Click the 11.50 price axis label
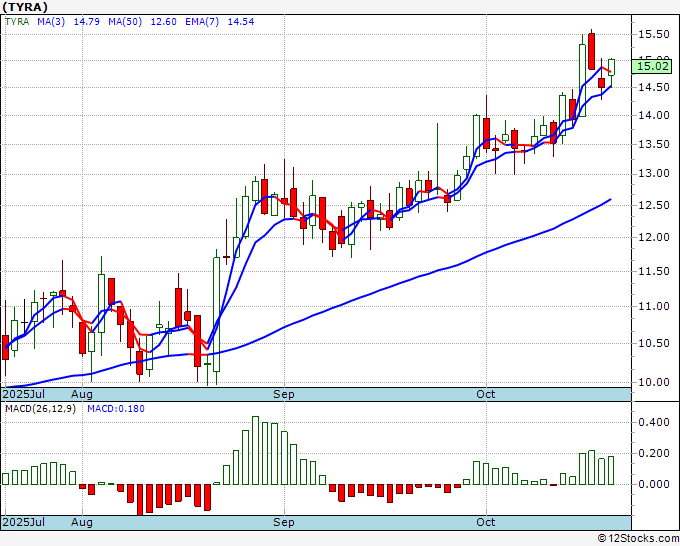Image resolution: width=680 pixels, height=546 pixels. (654, 271)
